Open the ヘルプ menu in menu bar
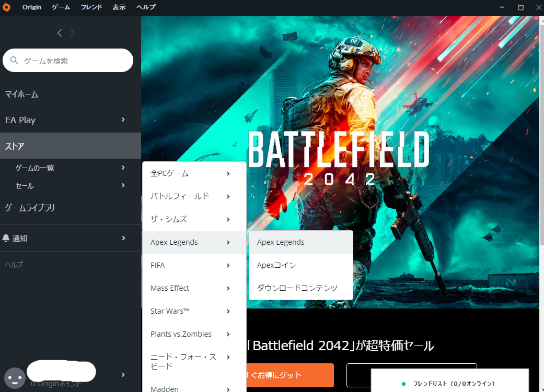Screen dimensions: 544x392 tap(146, 7)
